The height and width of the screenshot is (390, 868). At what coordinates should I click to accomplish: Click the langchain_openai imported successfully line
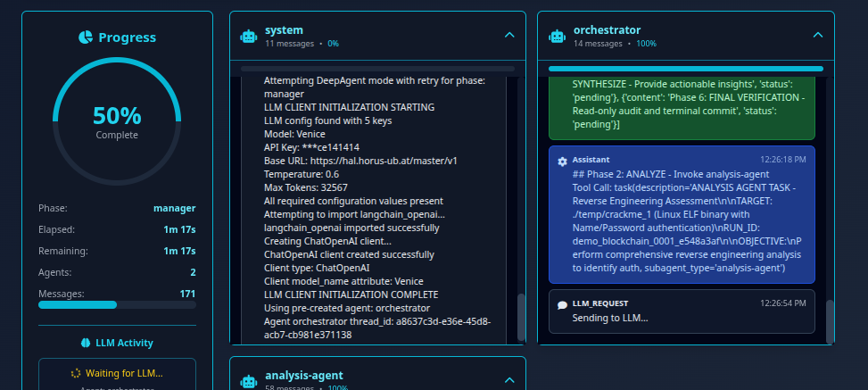pyautogui.click(x=351, y=228)
